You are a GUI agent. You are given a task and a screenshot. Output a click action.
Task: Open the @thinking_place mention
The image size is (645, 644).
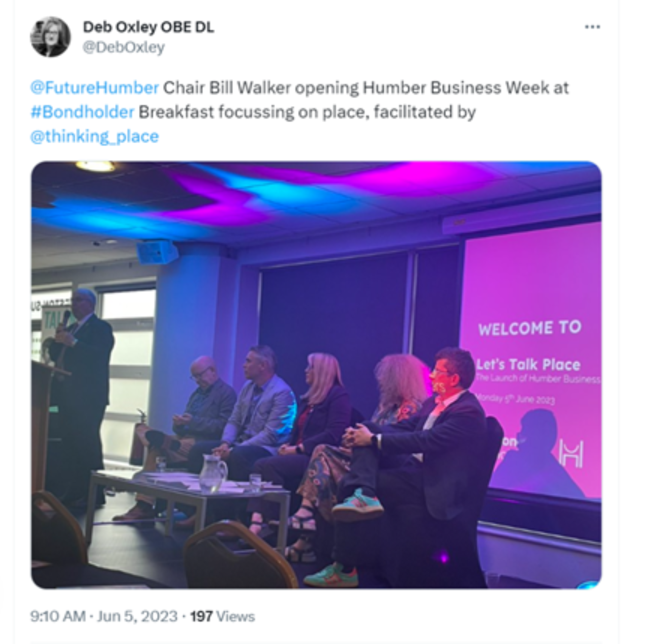[94, 136]
